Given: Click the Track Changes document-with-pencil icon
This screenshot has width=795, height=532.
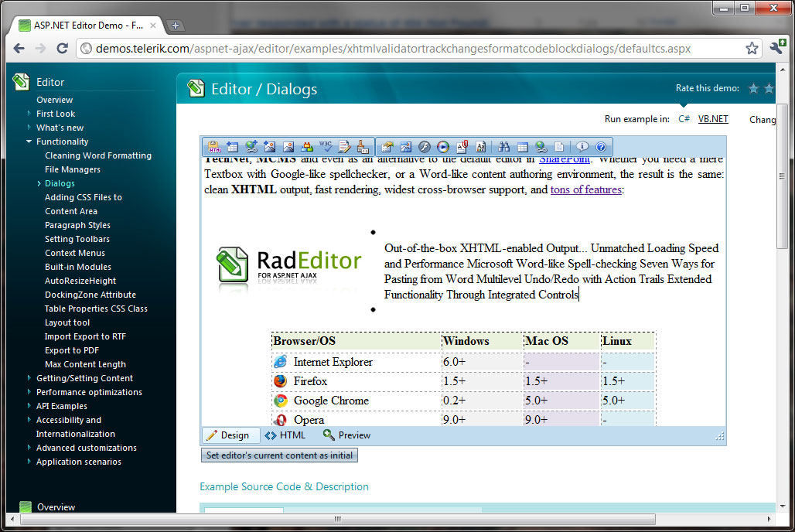Looking at the screenshot, I should click(344, 147).
